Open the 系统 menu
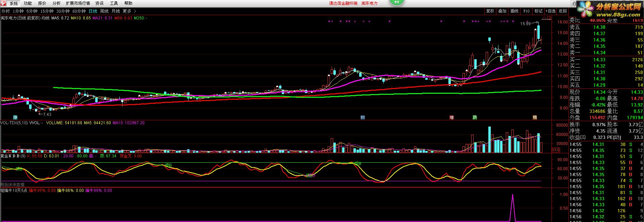This screenshot has height=222, width=644. (x=14, y=3)
